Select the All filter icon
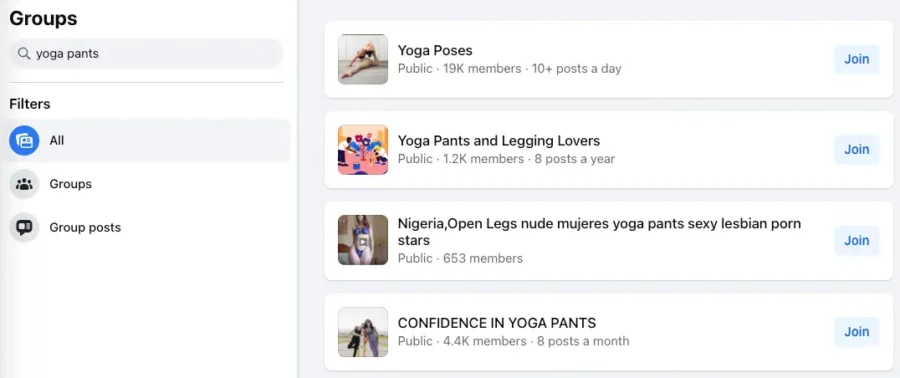This screenshot has height=378, width=900. 24,141
